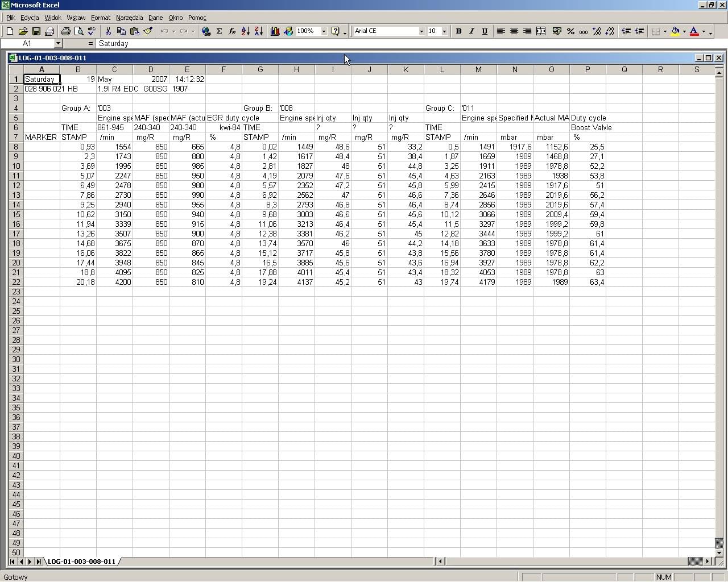This screenshot has width=728, height=582.
Task: Create a new workbook with New icon
Action: tap(10, 31)
